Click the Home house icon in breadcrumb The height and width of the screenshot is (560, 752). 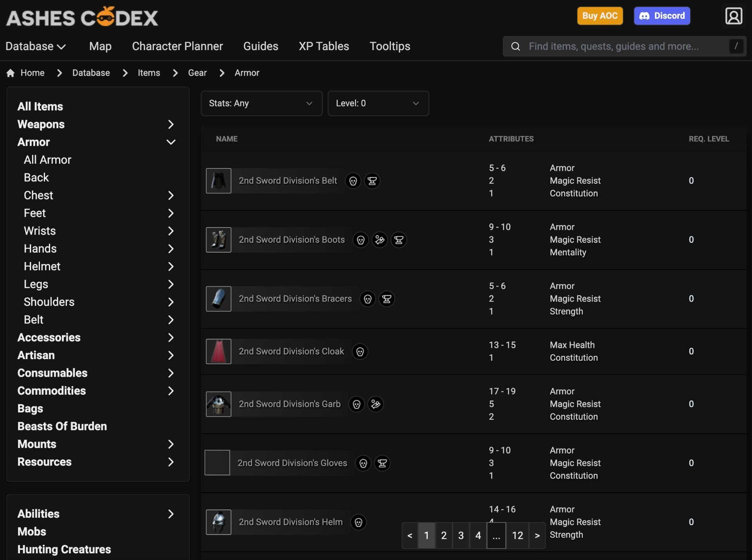[x=11, y=73]
